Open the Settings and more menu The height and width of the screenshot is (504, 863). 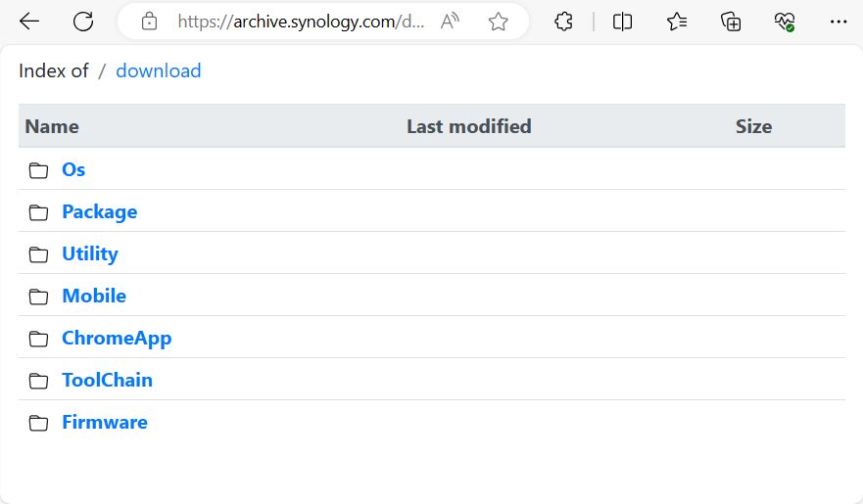[838, 22]
